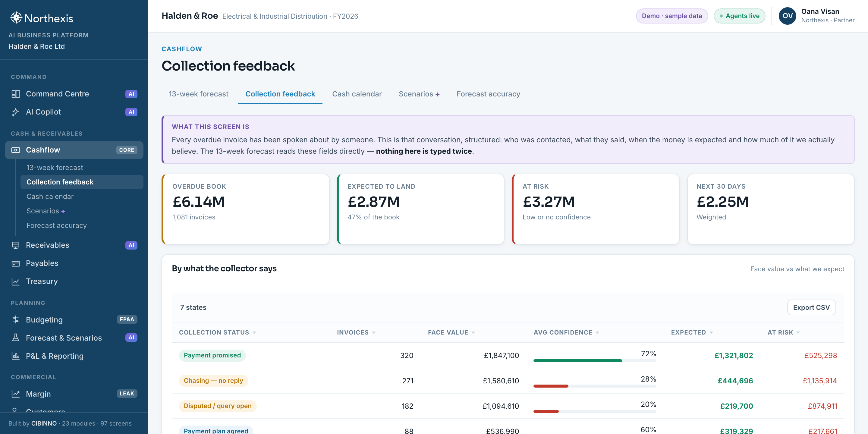This screenshot has width=868, height=434.
Task: Click the Disputed / query open badge
Action: (218, 406)
